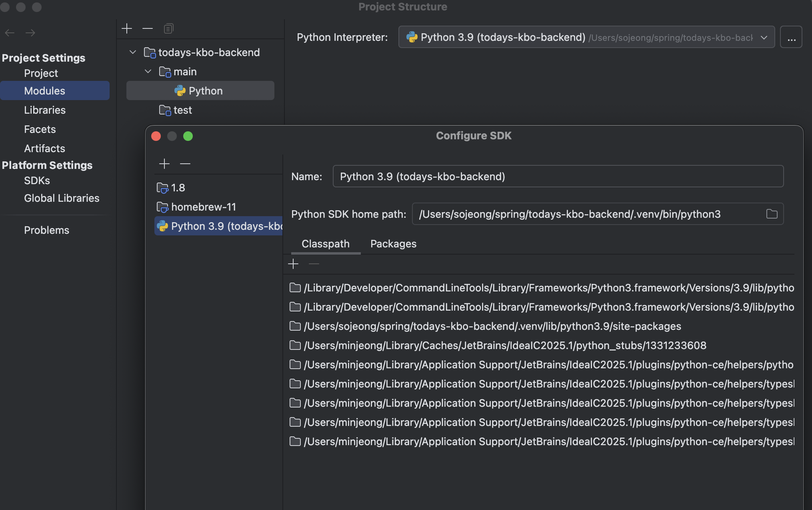
Task: Click the copy module icon
Action: point(168,28)
